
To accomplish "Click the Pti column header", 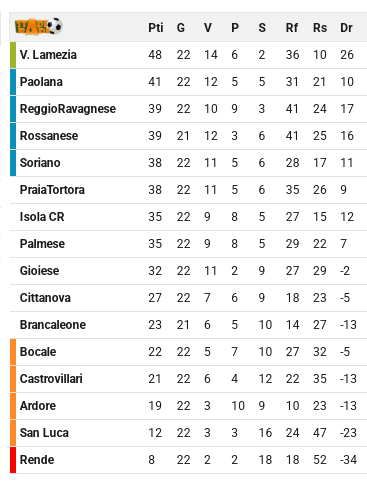I will [156, 28].
